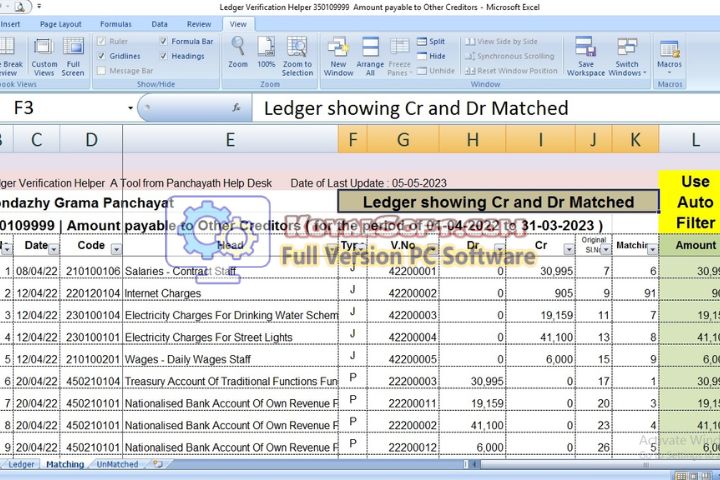Screen dimensions: 720x480
Task: Open the Data ribbon tab
Action: click(x=159, y=24)
